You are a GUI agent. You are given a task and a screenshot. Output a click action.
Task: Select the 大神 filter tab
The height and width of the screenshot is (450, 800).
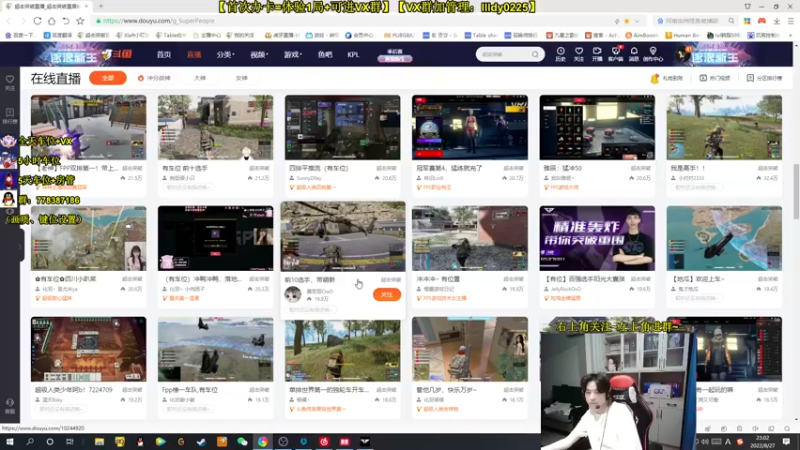(199, 78)
